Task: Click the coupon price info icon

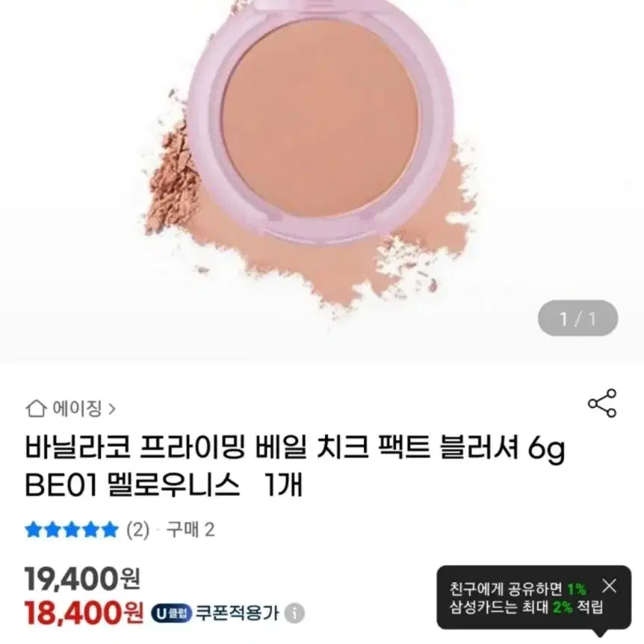Action: (294, 613)
